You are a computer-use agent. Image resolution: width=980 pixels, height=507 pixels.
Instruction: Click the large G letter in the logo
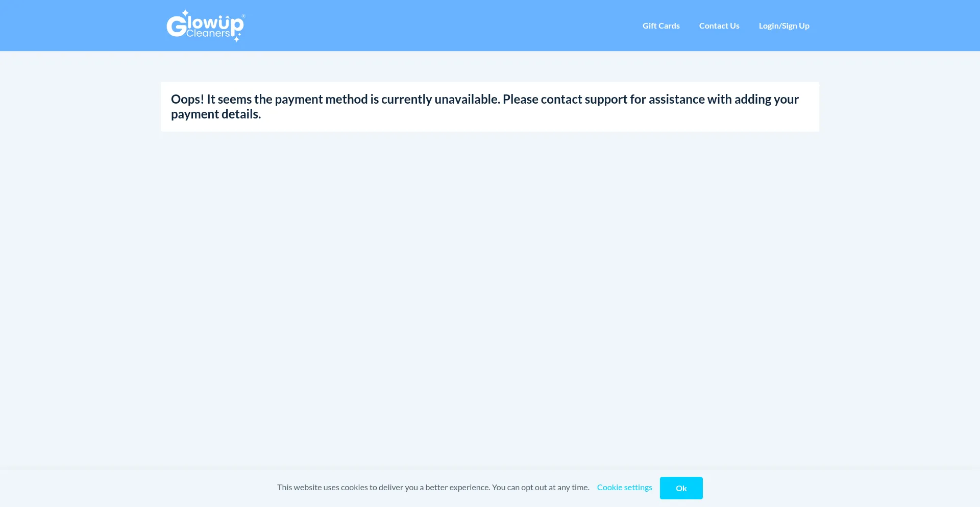coord(177,26)
